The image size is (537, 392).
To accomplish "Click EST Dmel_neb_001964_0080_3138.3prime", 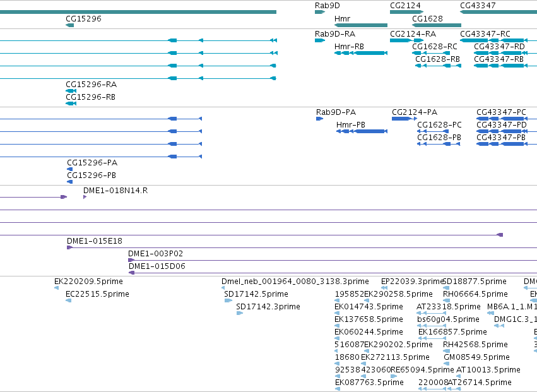I will pyautogui.click(x=295, y=282).
